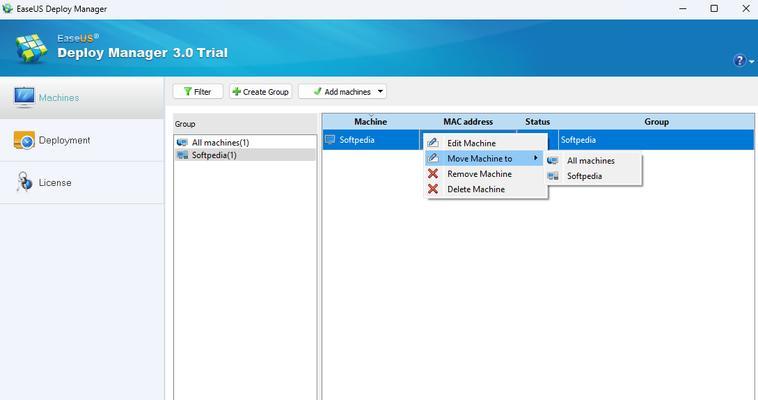Choose Delete Machine from context menu
The width and height of the screenshot is (758, 400).
(x=486, y=189)
